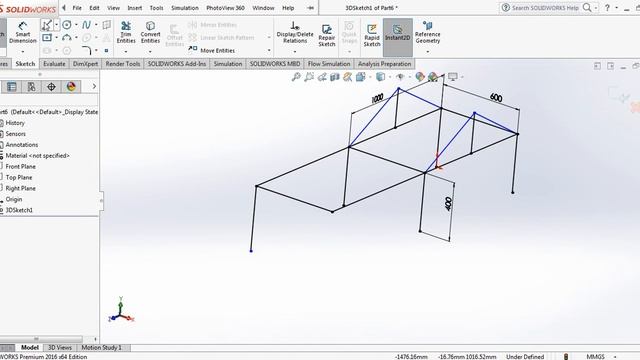The height and width of the screenshot is (360, 640).
Task: Switch to the Evaluate tab
Action: click(x=54, y=64)
